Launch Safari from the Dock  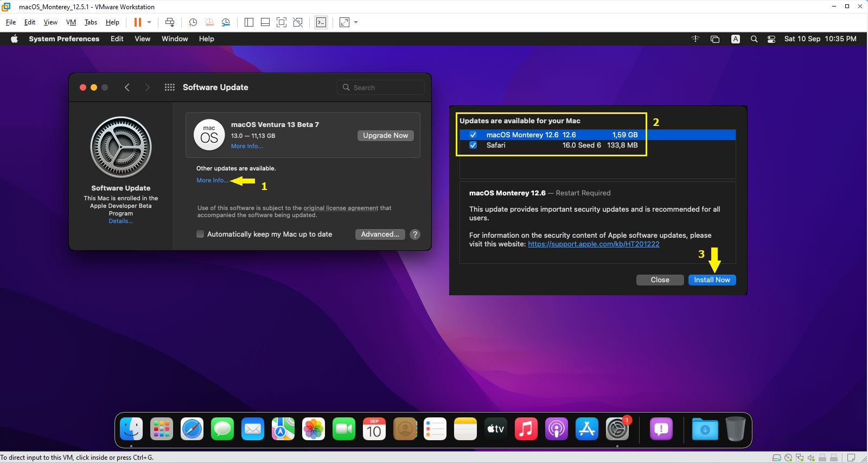click(192, 429)
